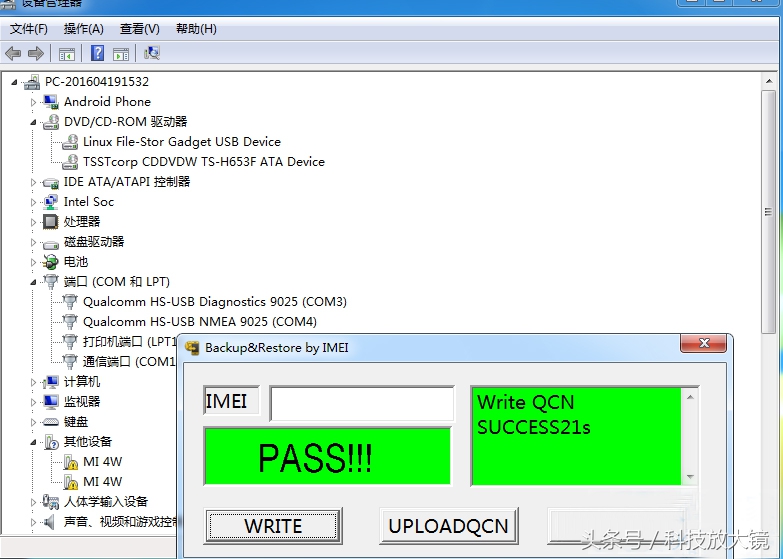Screen dimensions: 783x559
Task: Collapse the PC-201604191532 root node
Action: point(14,82)
